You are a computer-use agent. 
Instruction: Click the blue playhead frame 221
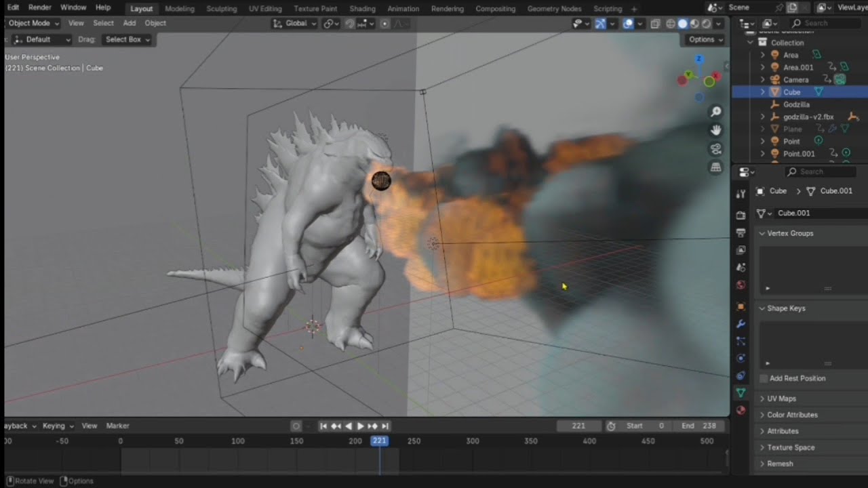click(x=379, y=441)
